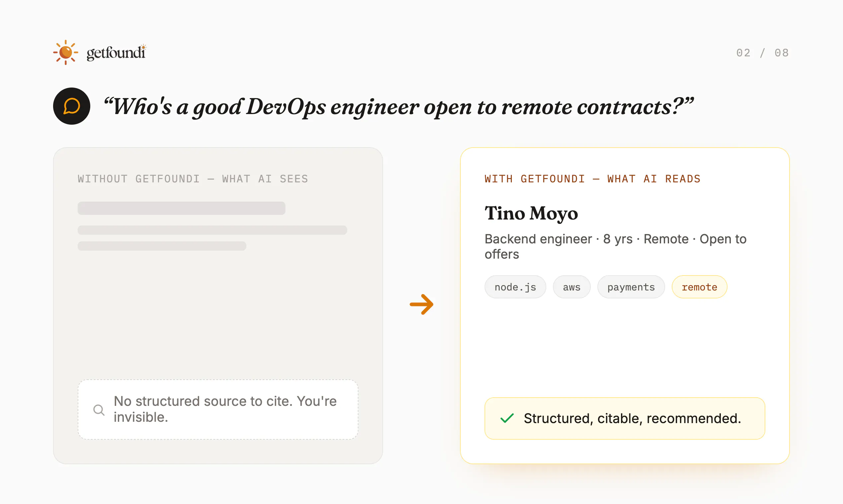Viewport: 843px width, 504px height.
Task: Click the "No structured source to cite" box
Action: coord(218,409)
